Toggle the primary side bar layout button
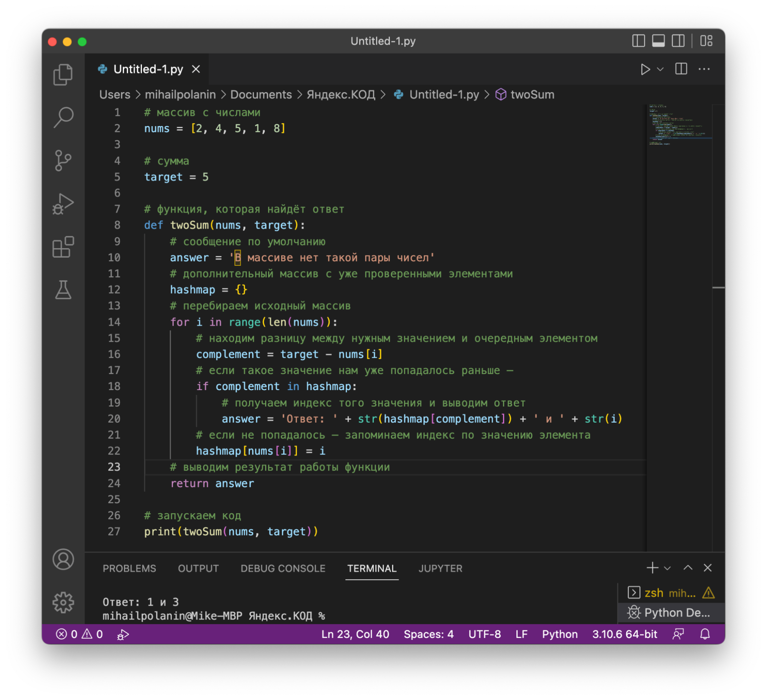767x700 pixels. (x=638, y=41)
